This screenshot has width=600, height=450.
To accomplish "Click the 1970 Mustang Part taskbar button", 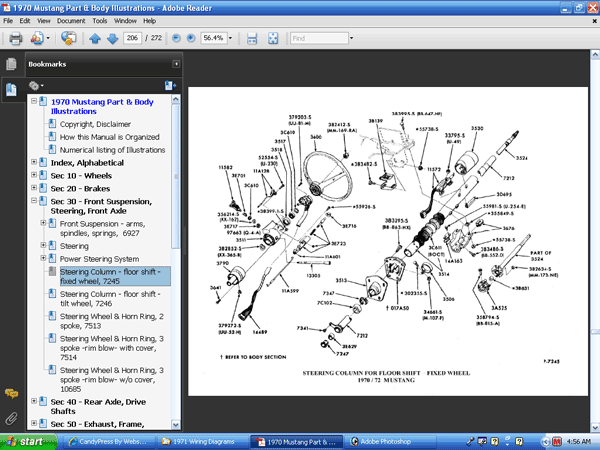I will pos(297,442).
